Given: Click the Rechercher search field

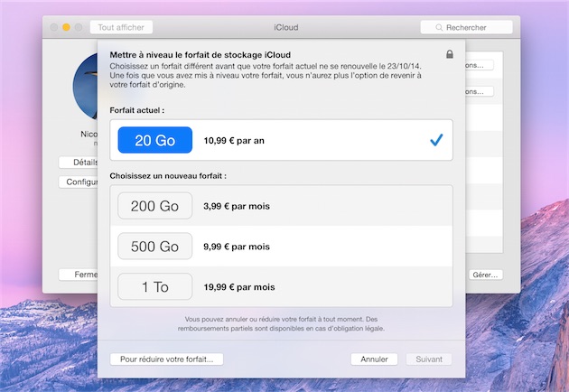Looking at the screenshot, I should tap(466, 28).
